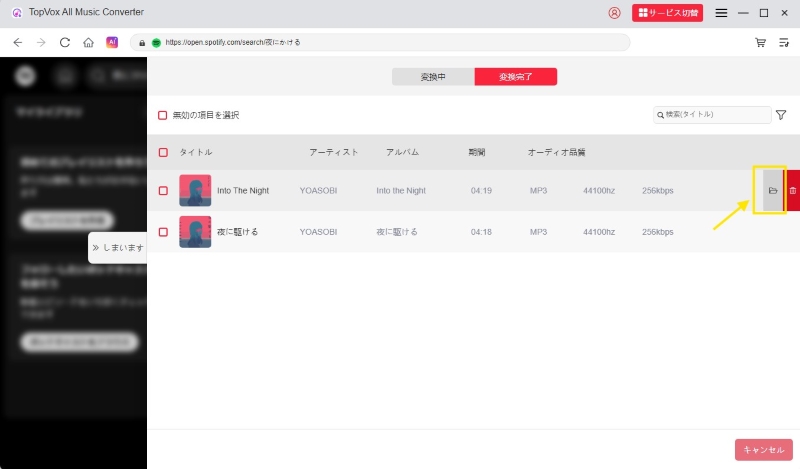800x469 pixels.
Task: Open the shopping cart icon
Action: [x=760, y=42]
